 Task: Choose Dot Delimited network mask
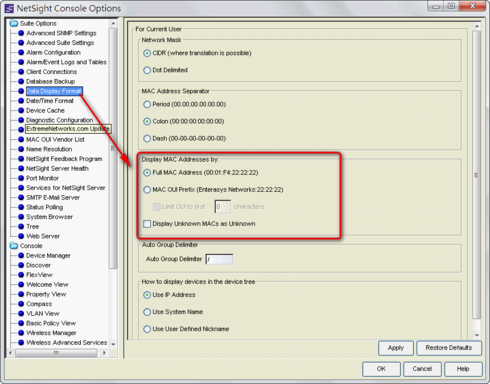147,70
